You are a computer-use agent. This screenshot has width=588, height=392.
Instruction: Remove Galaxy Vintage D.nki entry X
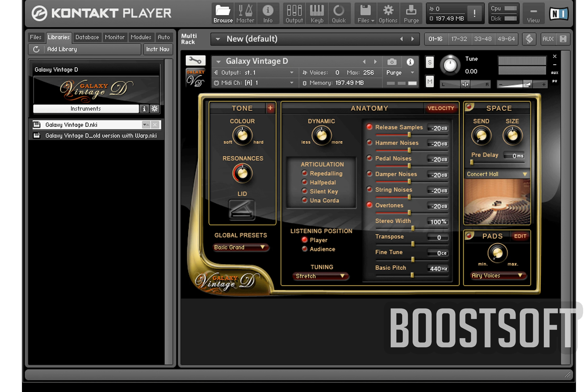[155, 125]
